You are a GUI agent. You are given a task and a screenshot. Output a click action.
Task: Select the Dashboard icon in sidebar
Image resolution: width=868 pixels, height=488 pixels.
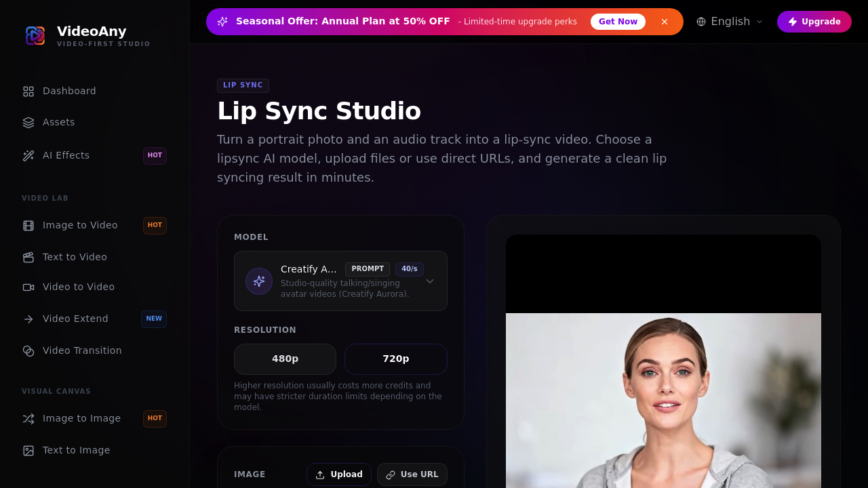point(28,91)
